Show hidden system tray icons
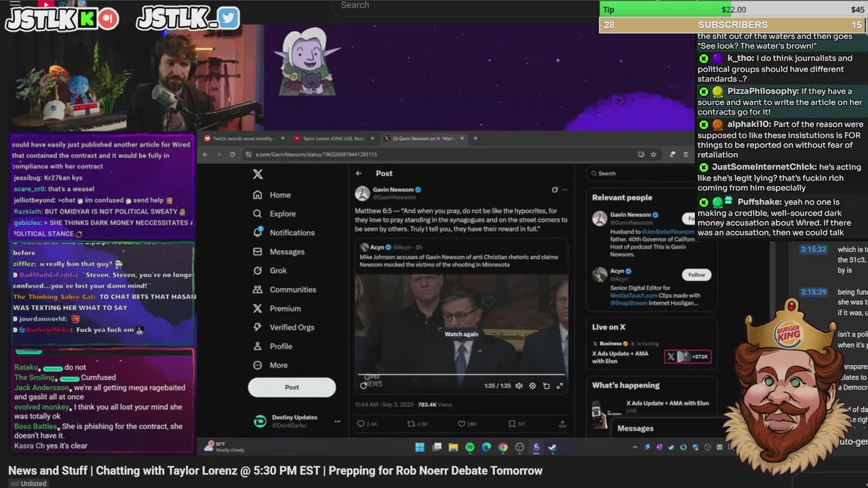Image resolution: width=868 pixels, height=488 pixels. point(635,447)
